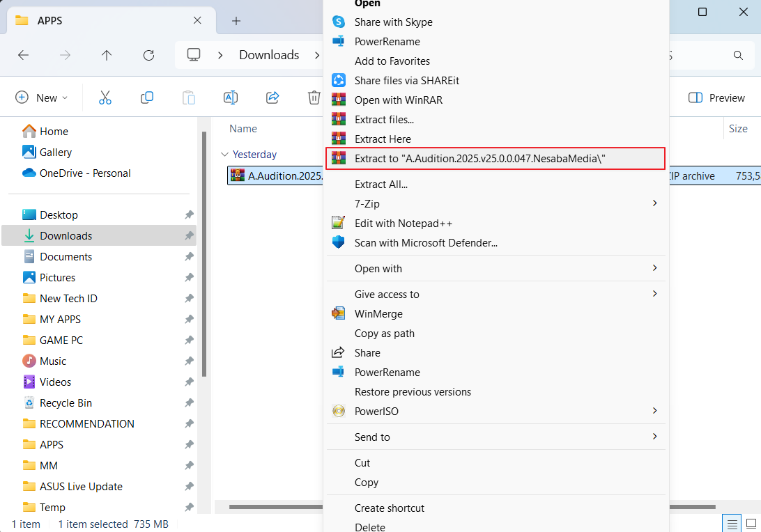Open a new tab with plus button
Image resolution: width=761 pixels, height=532 pixels.
pyautogui.click(x=236, y=21)
